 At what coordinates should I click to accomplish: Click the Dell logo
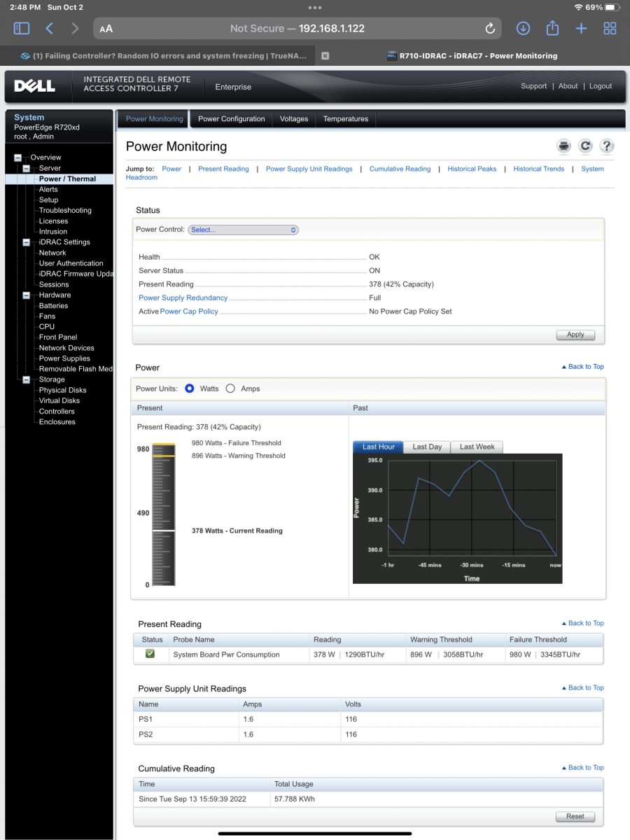point(34,87)
